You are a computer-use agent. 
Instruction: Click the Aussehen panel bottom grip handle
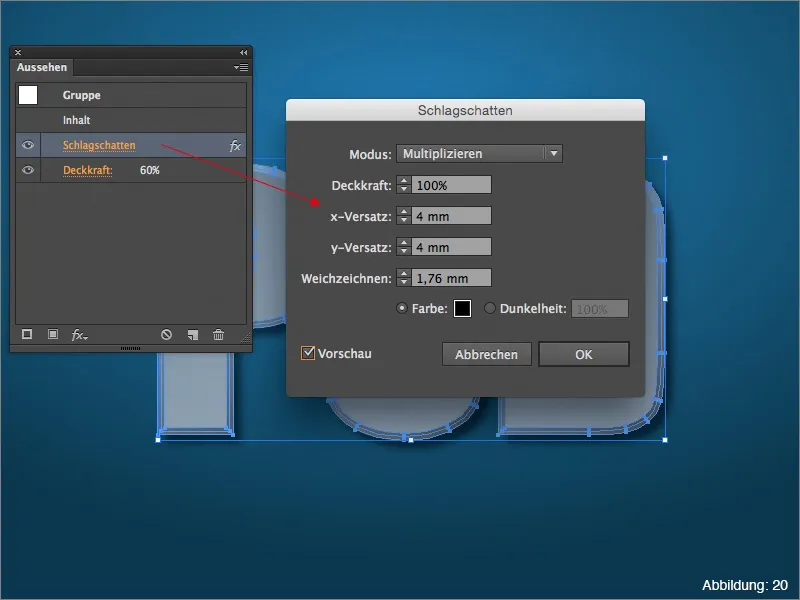point(131,348)
